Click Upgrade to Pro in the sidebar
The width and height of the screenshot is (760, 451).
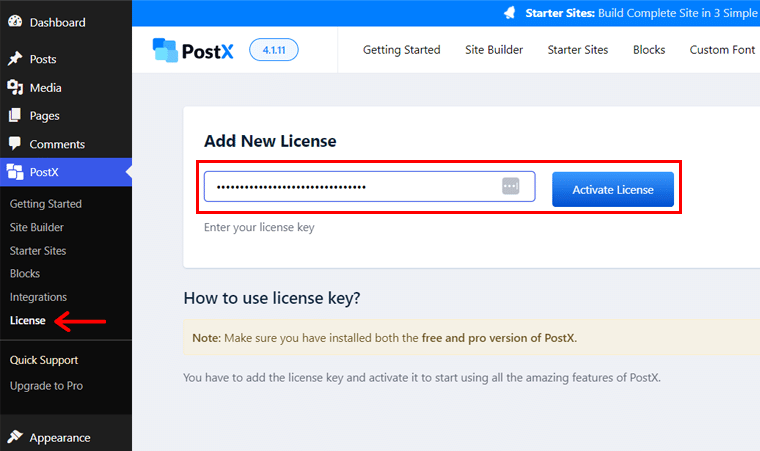point(46,386)
